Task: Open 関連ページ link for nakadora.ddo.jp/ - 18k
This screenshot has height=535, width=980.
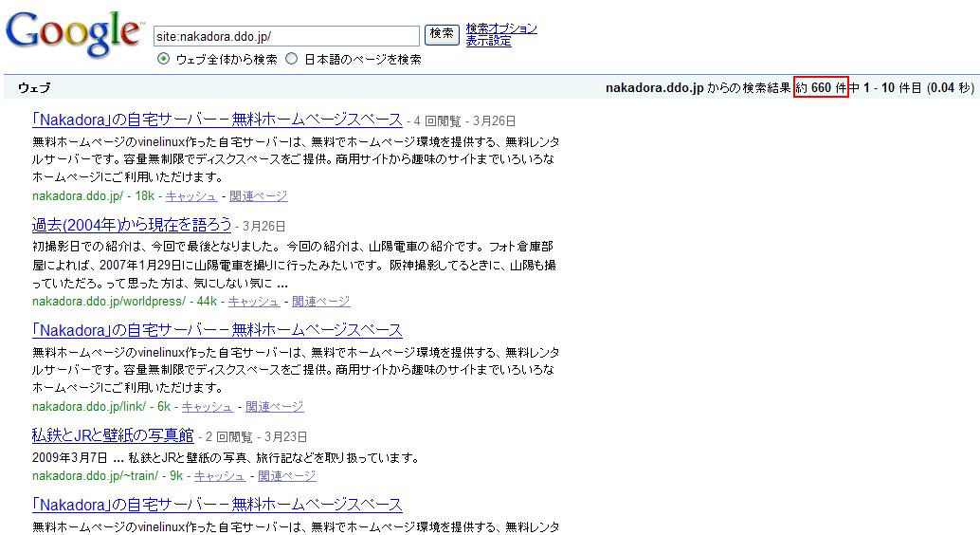Action: (x=258, y=196)
